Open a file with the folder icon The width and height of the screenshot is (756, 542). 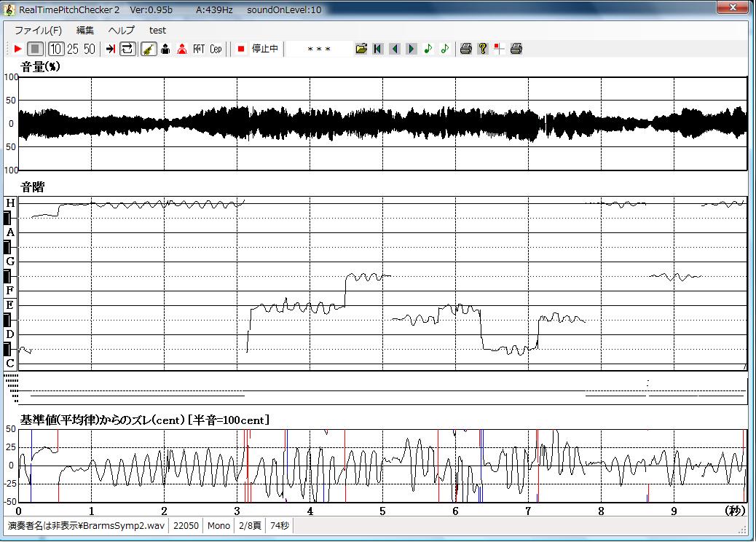pyautogui.click(x=361, y=49)
